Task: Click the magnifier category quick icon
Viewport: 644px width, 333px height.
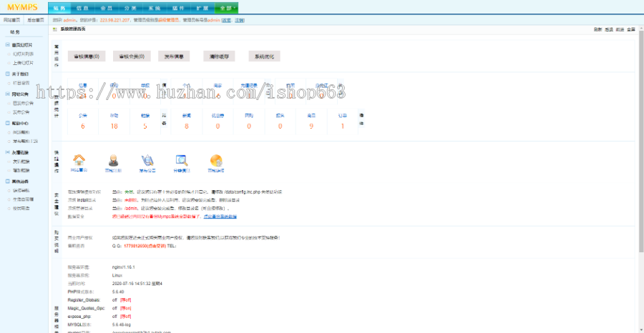Action: click(x=182, y=161)
